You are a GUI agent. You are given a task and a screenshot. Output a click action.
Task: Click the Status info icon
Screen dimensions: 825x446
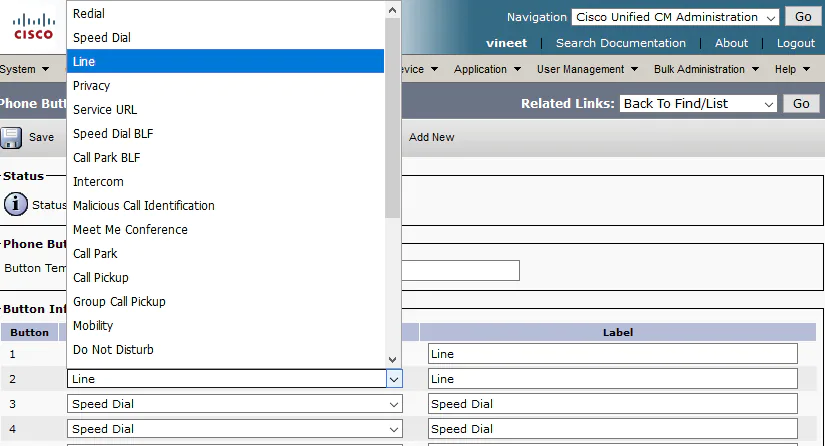16,204
